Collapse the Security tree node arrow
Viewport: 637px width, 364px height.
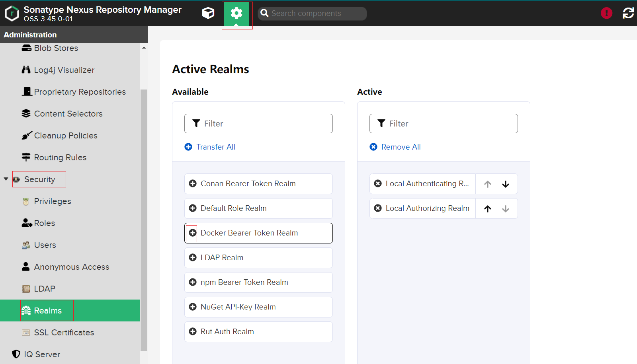tap(6, 179)
